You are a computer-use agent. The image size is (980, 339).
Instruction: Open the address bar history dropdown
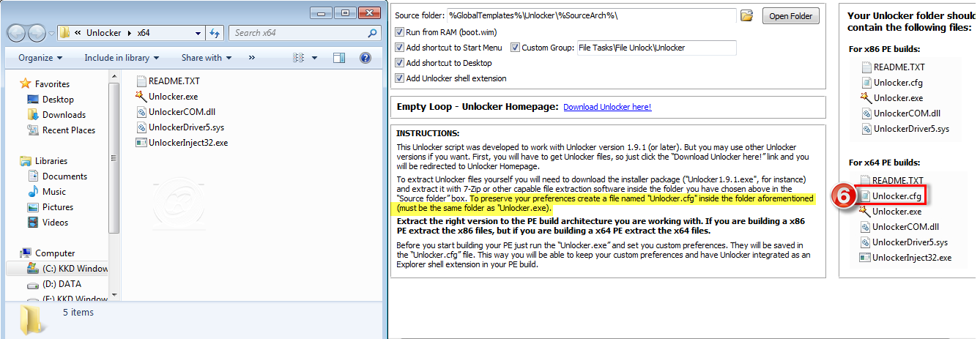coord(199,33)
